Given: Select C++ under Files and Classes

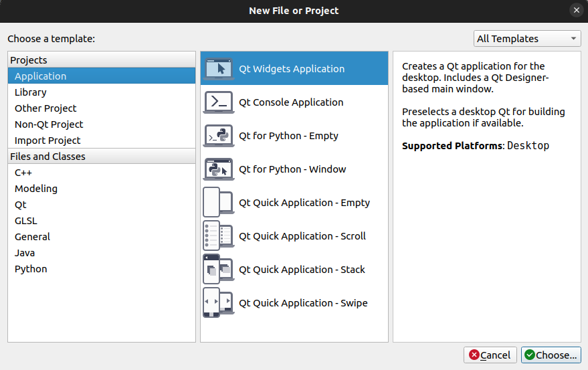Looking at the screenshot, I should [24, 173].
